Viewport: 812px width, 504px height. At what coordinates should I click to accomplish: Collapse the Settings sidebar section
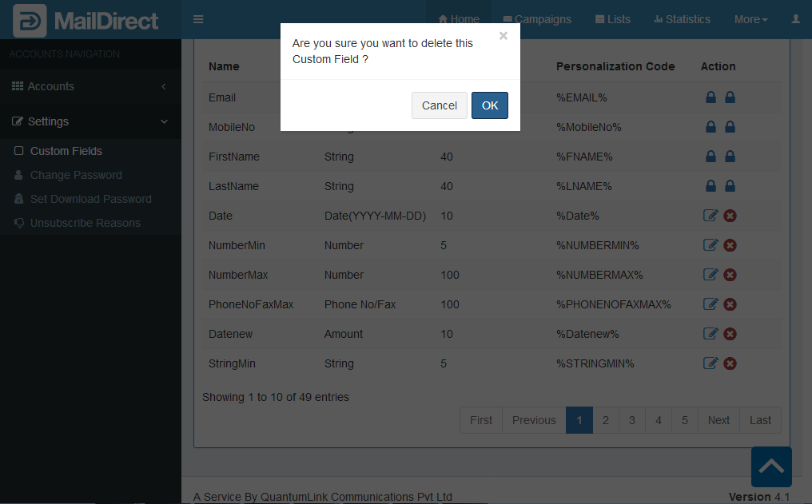click(90, 121)
